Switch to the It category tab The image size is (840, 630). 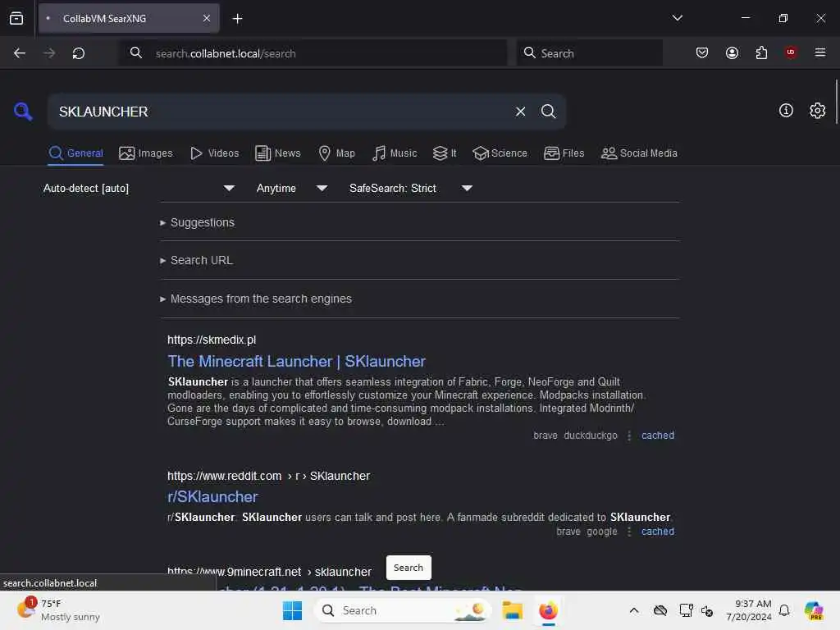445,153
